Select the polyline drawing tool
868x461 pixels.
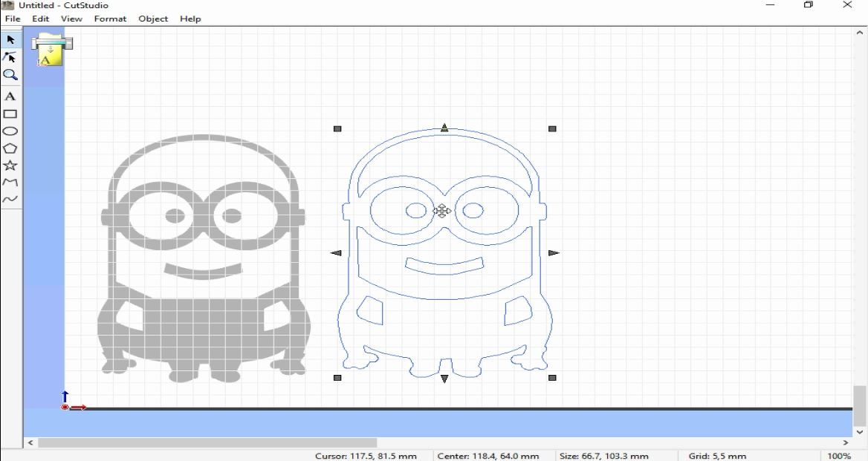pyautogui.click(x=10, y=182)
